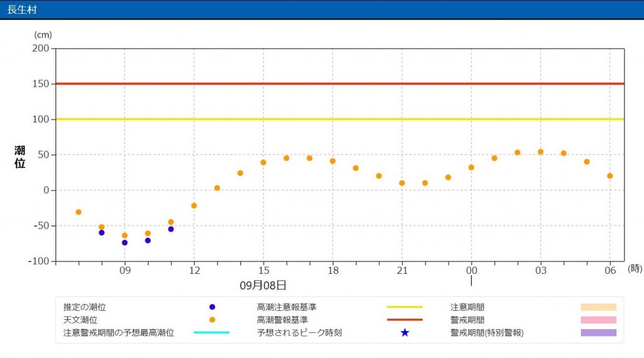
Task: Click the 長生村 title in the header
Action: [22, 9]
